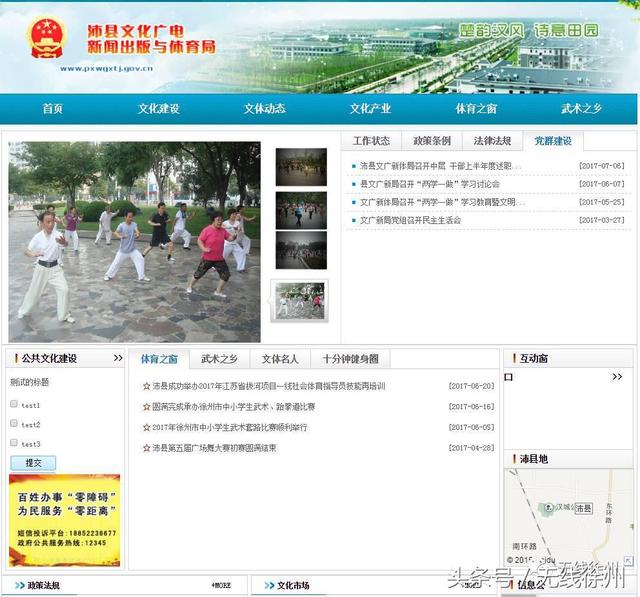Click the map corner collapse icon
The width and height of the screenshot is (640, 597).
click(628, 561)
